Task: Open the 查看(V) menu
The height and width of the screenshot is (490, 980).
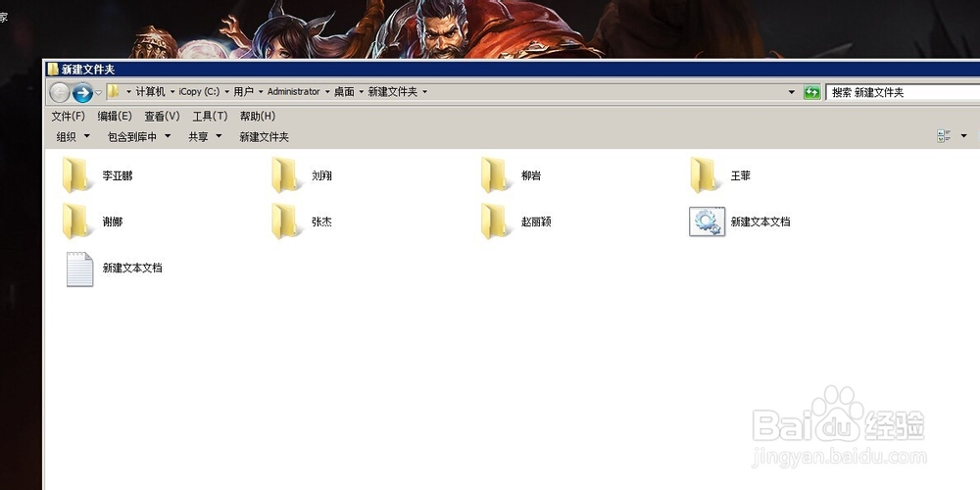Action: coord(162,117)
